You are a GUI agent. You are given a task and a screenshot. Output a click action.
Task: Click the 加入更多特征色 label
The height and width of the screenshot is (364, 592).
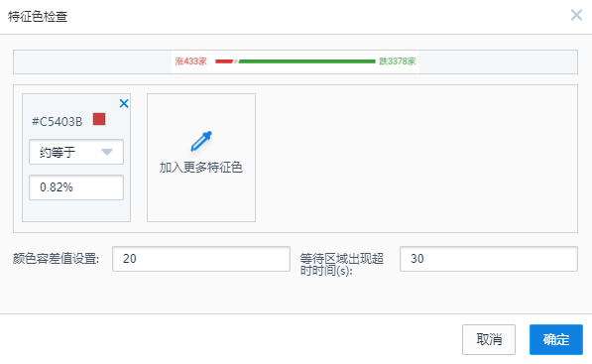[x=201, y=167]
